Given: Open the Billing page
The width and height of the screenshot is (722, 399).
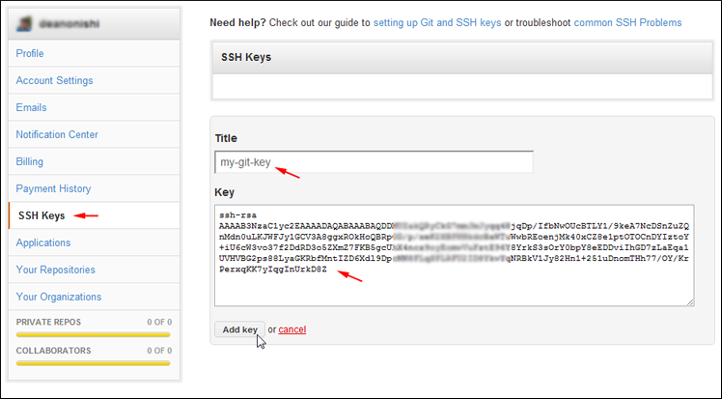Looking at the screenshot, I should [x=29, y=162].
